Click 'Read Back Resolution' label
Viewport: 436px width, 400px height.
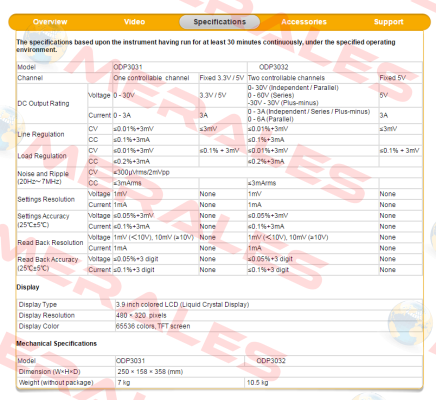click(x=50, y=243)
